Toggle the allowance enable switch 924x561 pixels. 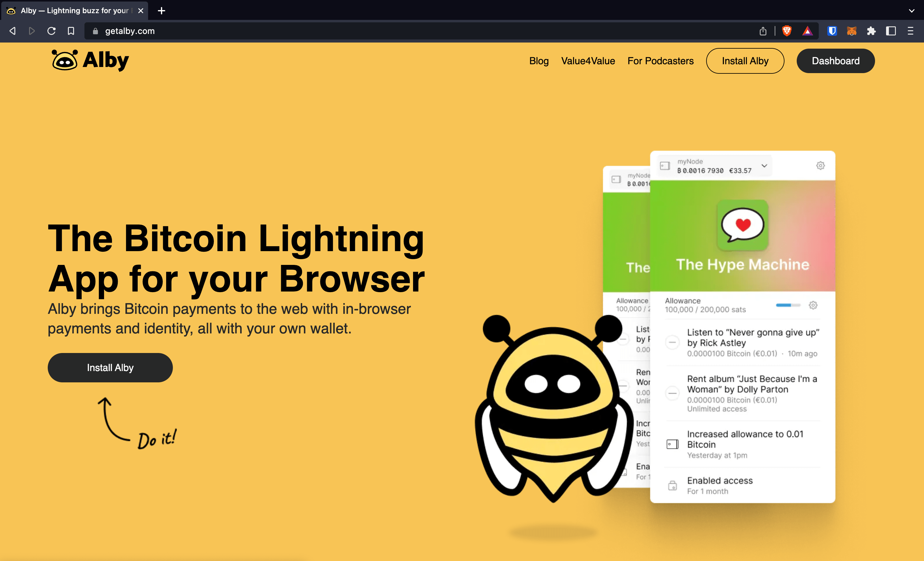[x=787, y=305]
